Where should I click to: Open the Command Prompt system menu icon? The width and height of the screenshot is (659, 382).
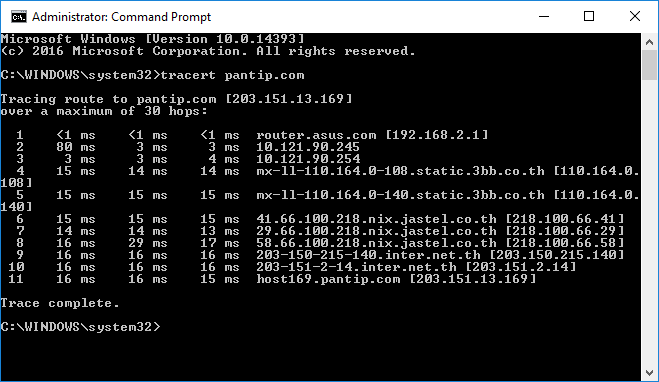pos(19,17)
